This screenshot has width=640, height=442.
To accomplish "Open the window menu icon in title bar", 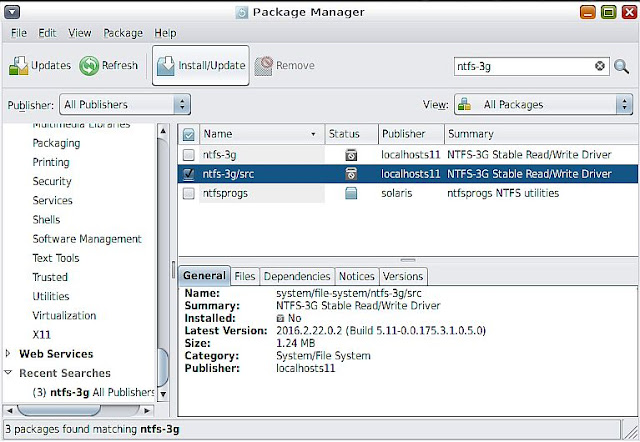I will pos(12,12).
